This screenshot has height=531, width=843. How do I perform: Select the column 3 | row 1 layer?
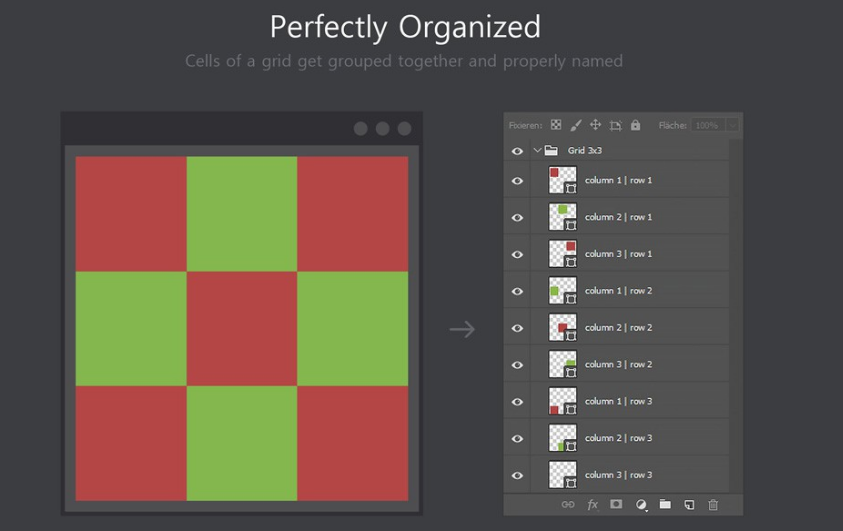618,254
